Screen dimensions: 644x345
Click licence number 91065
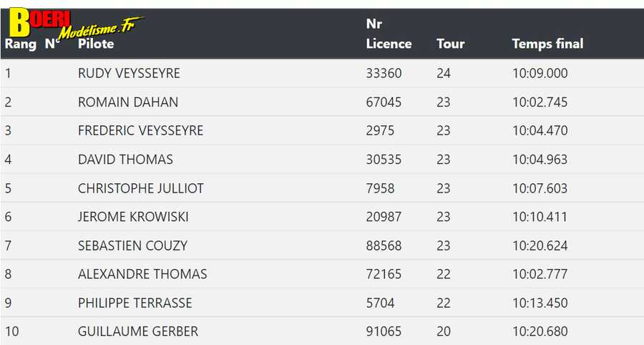[x=384, y=331]
